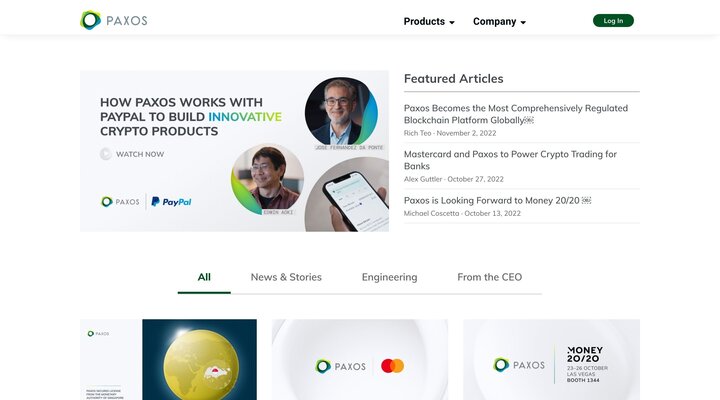
Task: Click the golden globe article image
Action: coord(199,360)
